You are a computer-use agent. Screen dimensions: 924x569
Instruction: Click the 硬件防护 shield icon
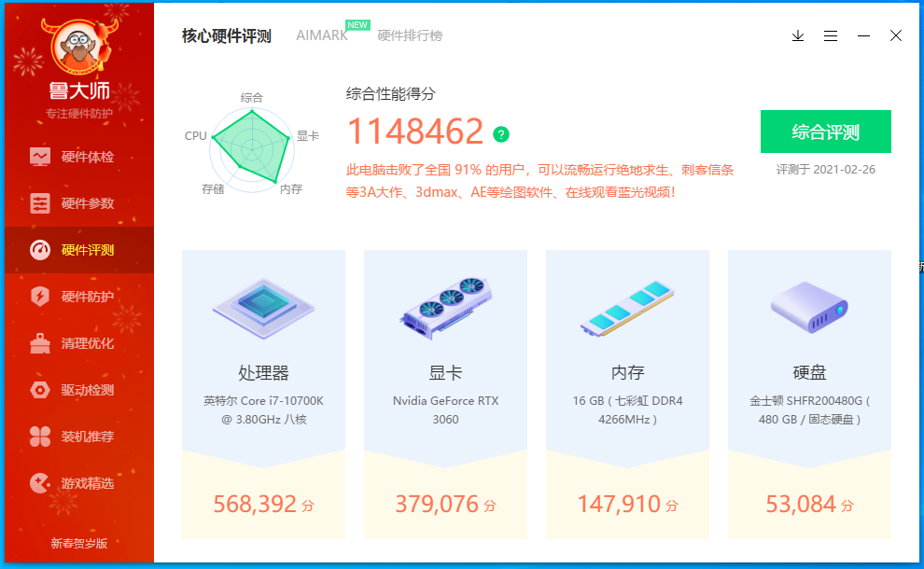[x=40, y=297]
